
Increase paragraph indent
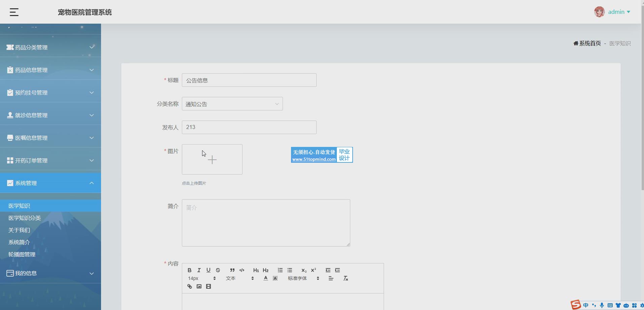[x=337, y=270]
